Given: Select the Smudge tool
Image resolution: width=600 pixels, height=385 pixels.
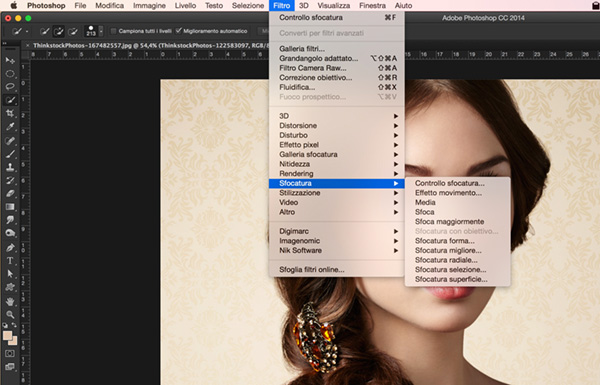Looking at the screenshot, I should tap(10, 220).
